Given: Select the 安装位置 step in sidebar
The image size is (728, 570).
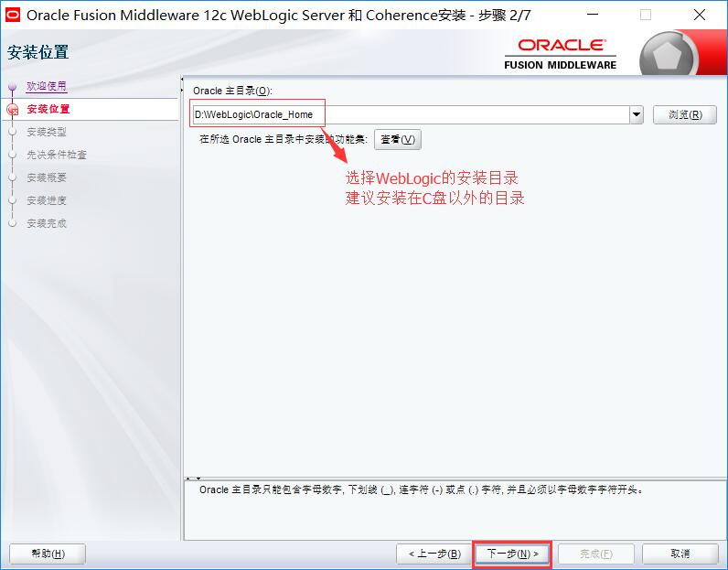Looking at the screenshot, I should (48, 109).
